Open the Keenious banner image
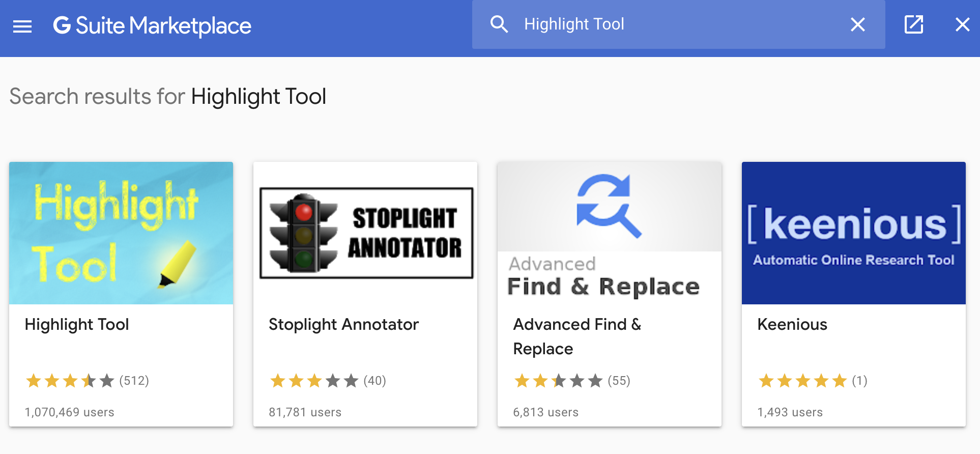 (854, 233)
